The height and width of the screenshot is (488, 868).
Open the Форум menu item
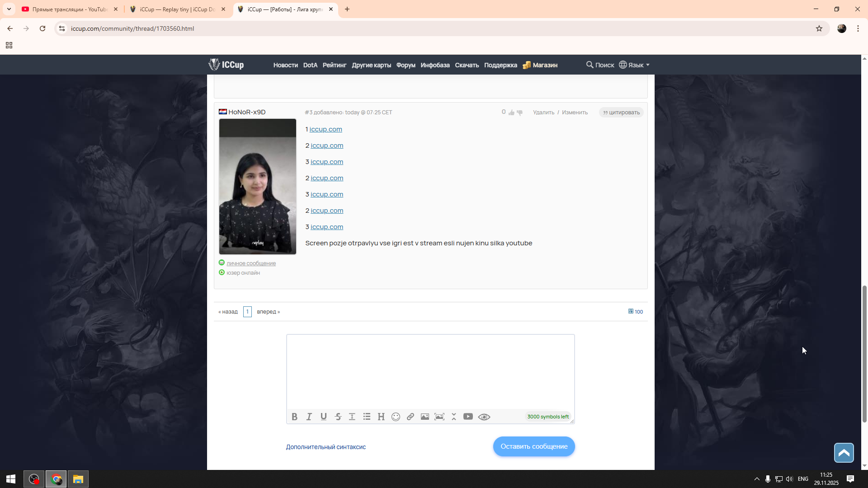tap(406, 65)
